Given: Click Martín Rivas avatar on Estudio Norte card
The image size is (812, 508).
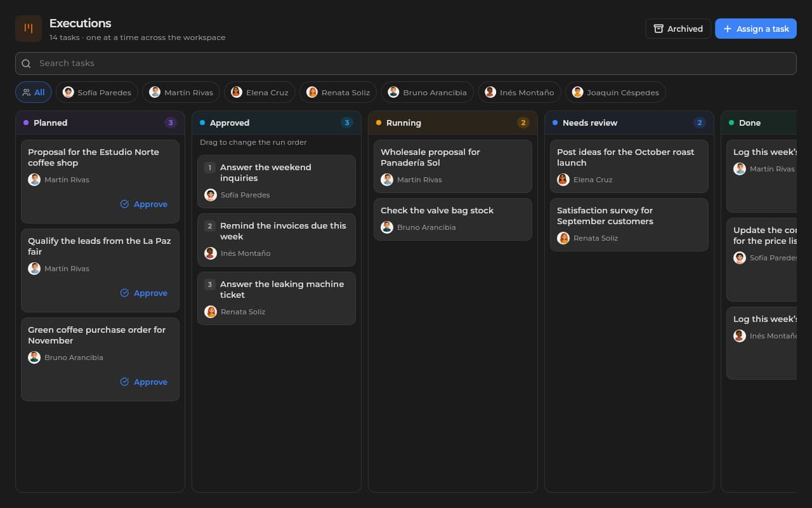Looking at the screenshot, I should coord(34,180).
